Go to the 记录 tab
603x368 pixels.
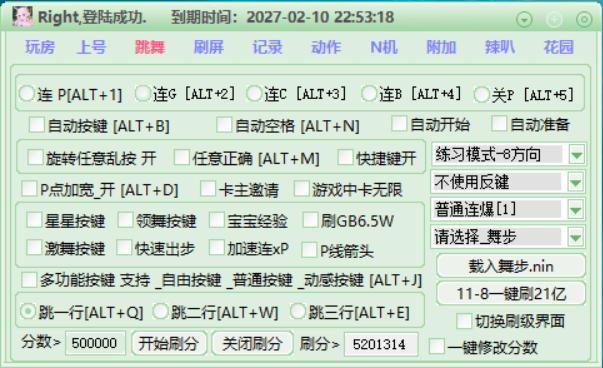(x=267, y=47)
